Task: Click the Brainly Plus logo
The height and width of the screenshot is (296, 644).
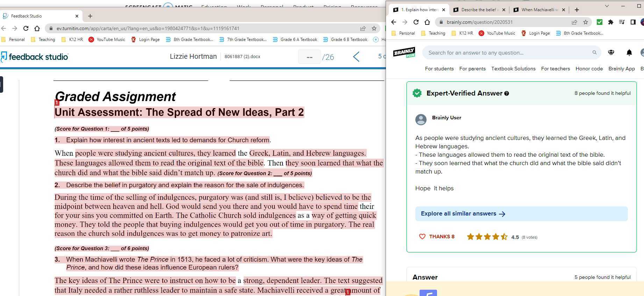Action: [404, 52]
